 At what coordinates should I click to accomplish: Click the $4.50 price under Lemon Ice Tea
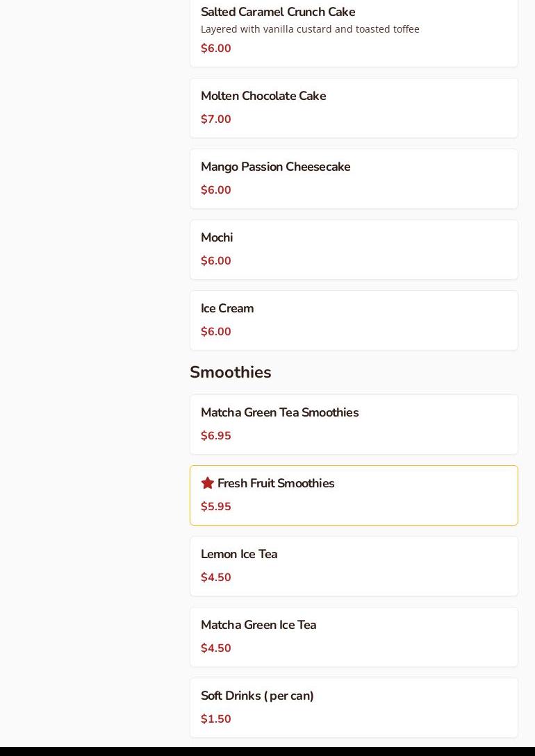(x=216, y=578)
